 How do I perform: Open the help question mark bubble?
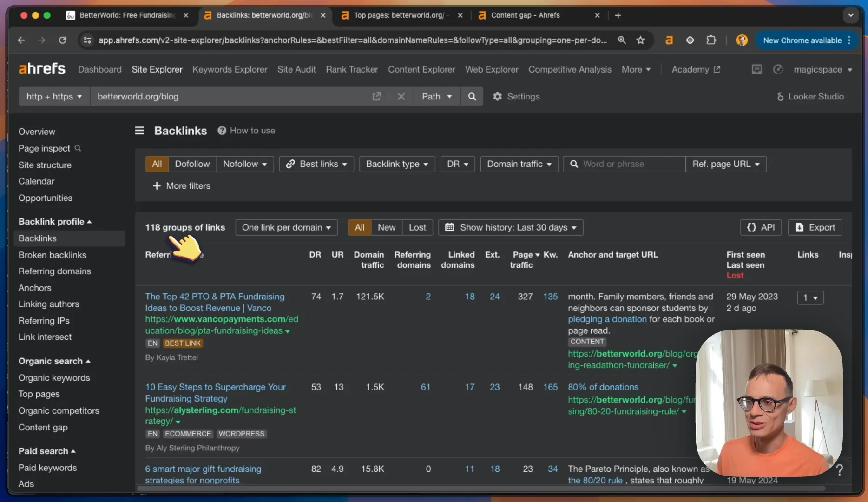839,469
